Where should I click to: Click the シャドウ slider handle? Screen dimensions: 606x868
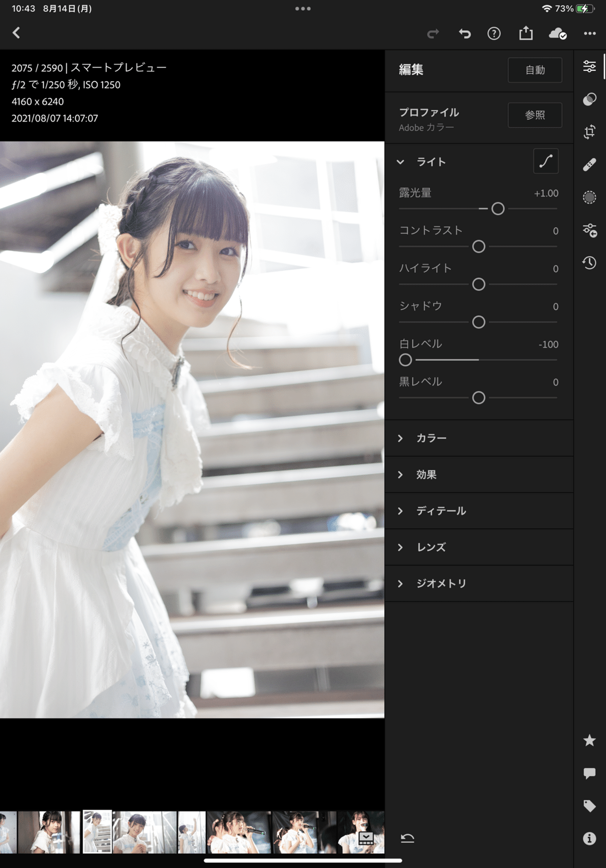tap(479, 322)
